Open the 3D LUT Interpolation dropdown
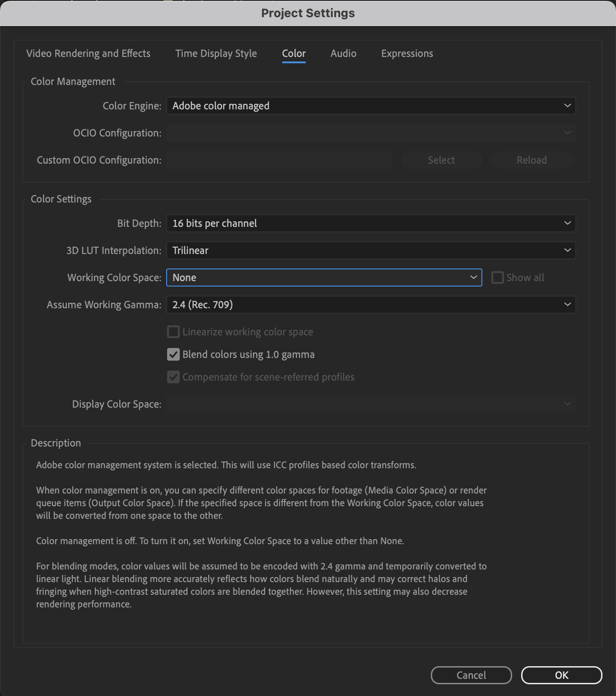The height and width of the screenshot is (696, 616). [370, 250]
